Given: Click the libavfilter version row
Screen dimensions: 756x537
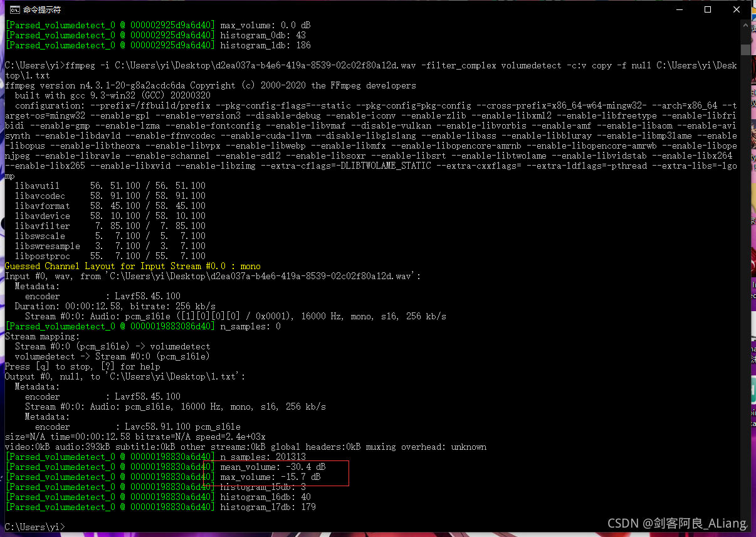Looking at the screenshot, I should [x=110, y=226].
